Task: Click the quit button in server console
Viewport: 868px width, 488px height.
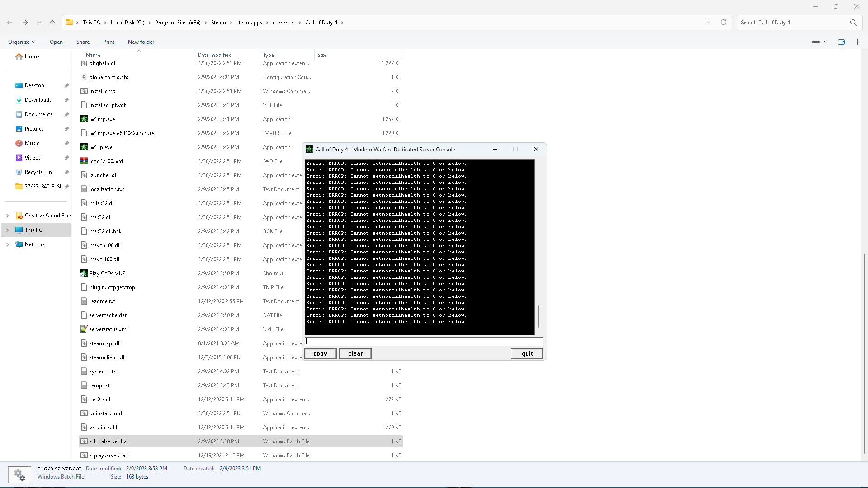Action: click(x=527, y=354)
